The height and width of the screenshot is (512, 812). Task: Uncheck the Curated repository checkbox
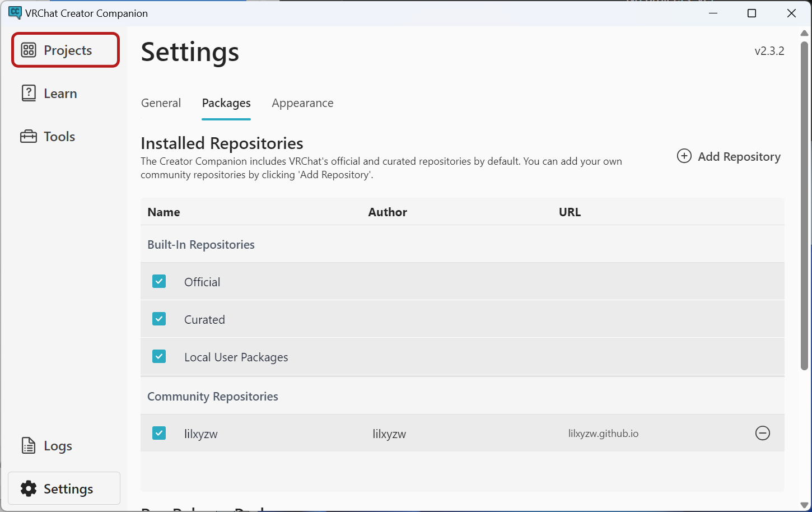click(159, 319)
